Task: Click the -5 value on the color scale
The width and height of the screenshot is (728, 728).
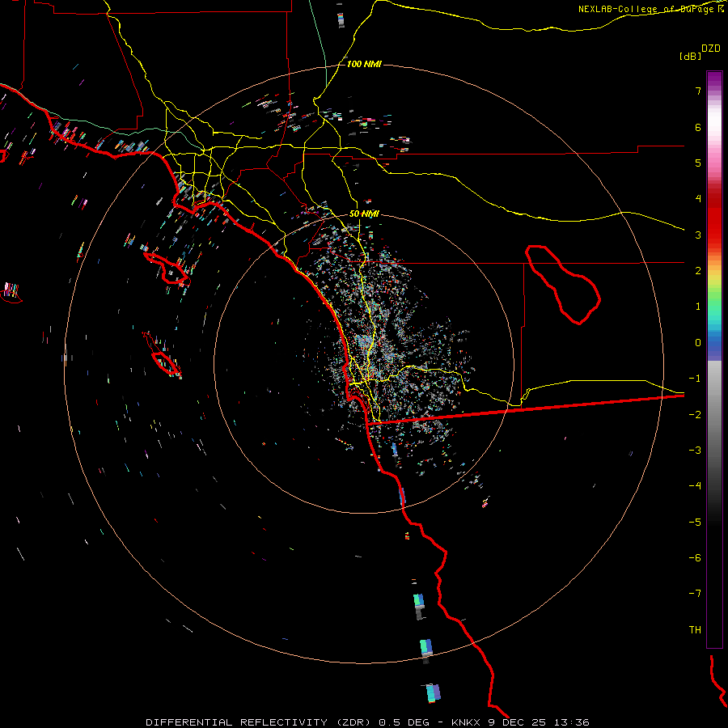Action: [x=695, y=523]
